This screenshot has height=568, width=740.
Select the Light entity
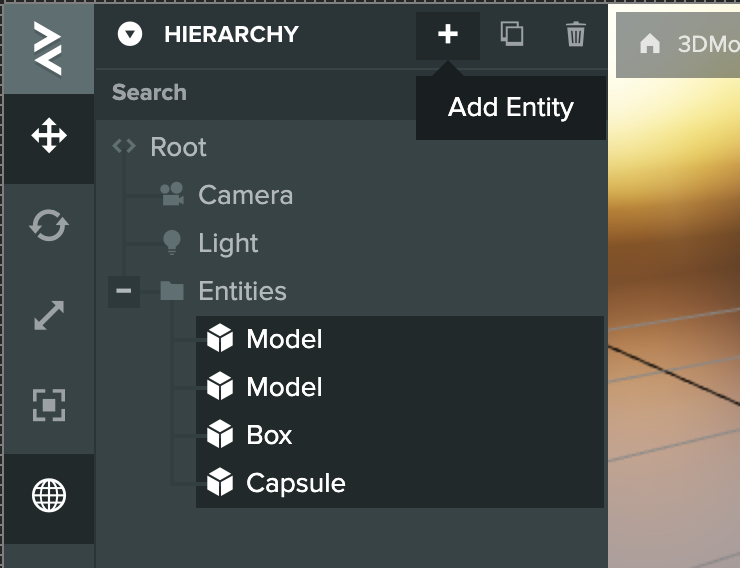tap(228, 243)
